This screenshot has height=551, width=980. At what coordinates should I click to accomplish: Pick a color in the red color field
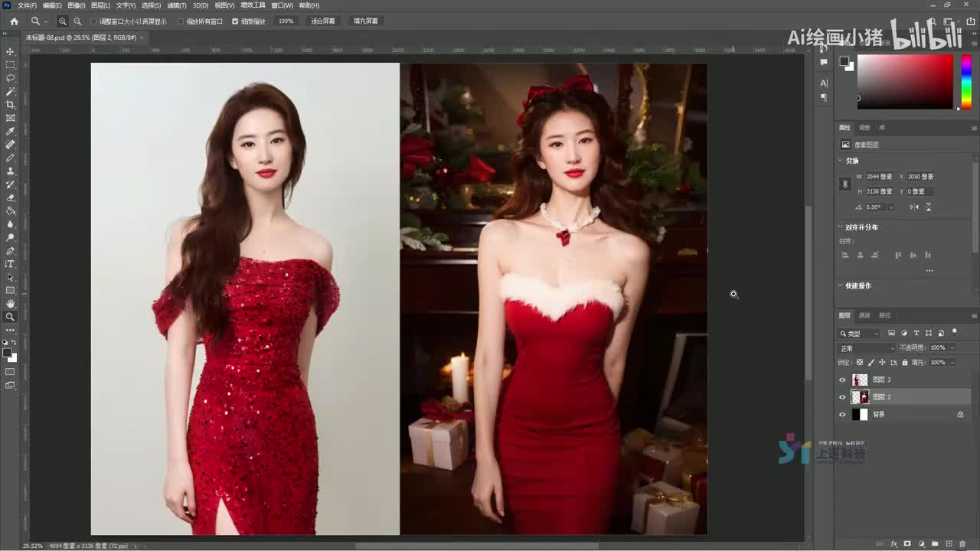905,82
